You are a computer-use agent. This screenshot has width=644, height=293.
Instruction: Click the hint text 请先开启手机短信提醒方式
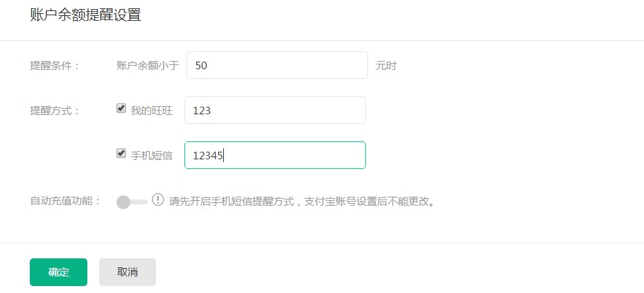click(x=232, y=202)
